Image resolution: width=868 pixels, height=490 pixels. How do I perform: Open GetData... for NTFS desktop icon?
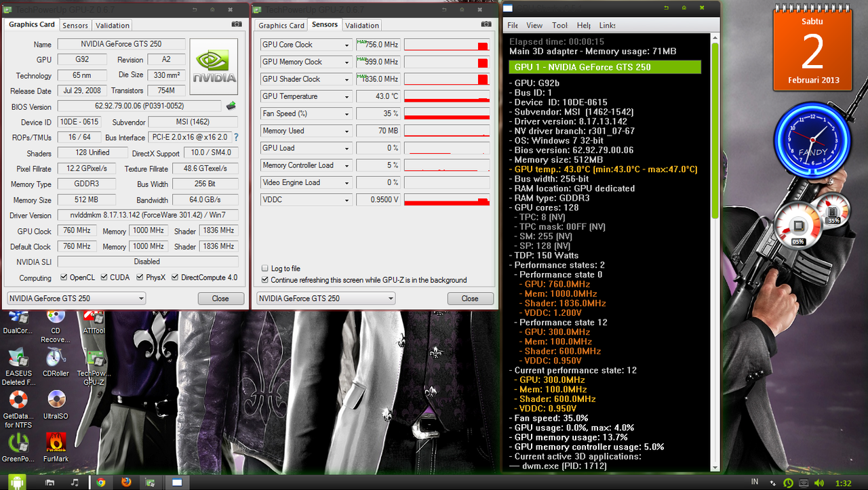pos(18,409)
